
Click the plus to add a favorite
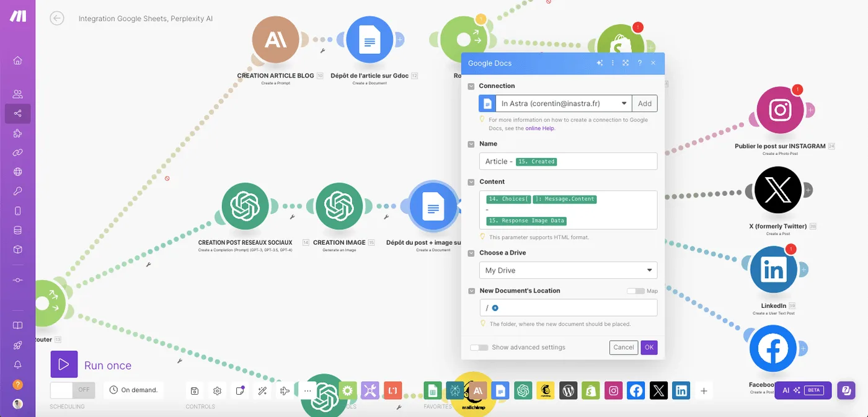pyautogui.click(x=704, y=391)
